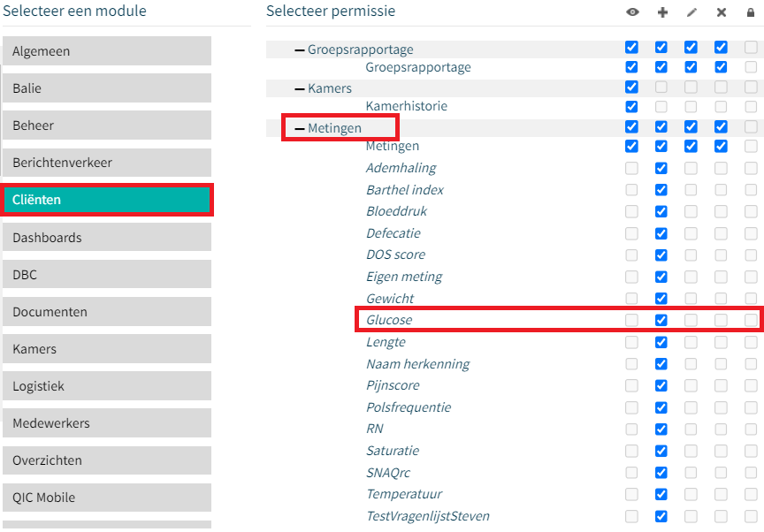Select the Cliënten module
The height and width of the screenshot is (532, 764).
click(107, 200)
